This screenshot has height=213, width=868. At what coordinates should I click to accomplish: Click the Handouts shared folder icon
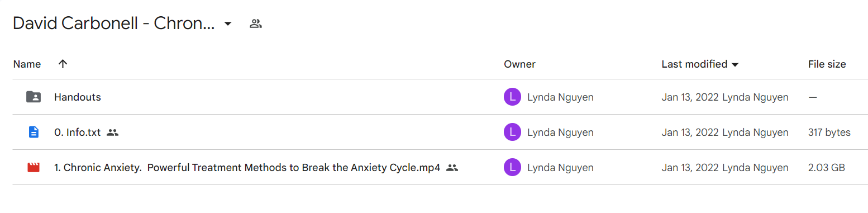tap(34, 97)
